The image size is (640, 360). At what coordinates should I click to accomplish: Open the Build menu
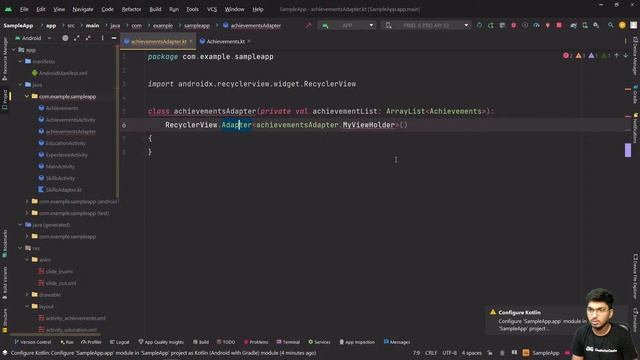(x=155, y=9)
